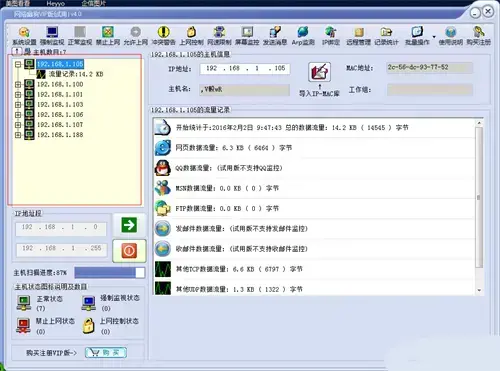Click the 购买 shopping cart button
The image size is (500, 371).
pos(106,353)
